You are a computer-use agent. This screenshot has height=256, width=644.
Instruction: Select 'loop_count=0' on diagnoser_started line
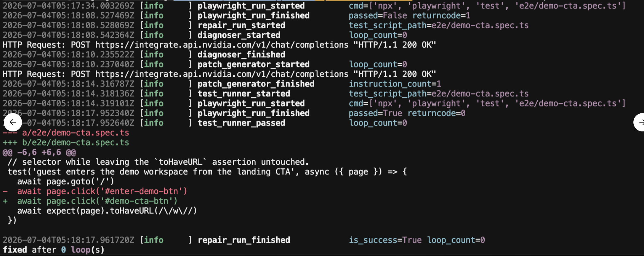tap(378, 35)
